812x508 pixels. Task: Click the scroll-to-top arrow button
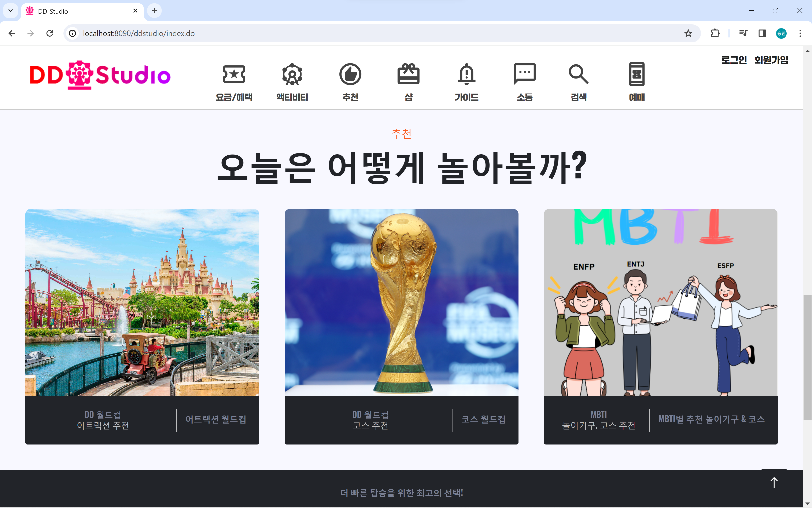pos(774,483)
